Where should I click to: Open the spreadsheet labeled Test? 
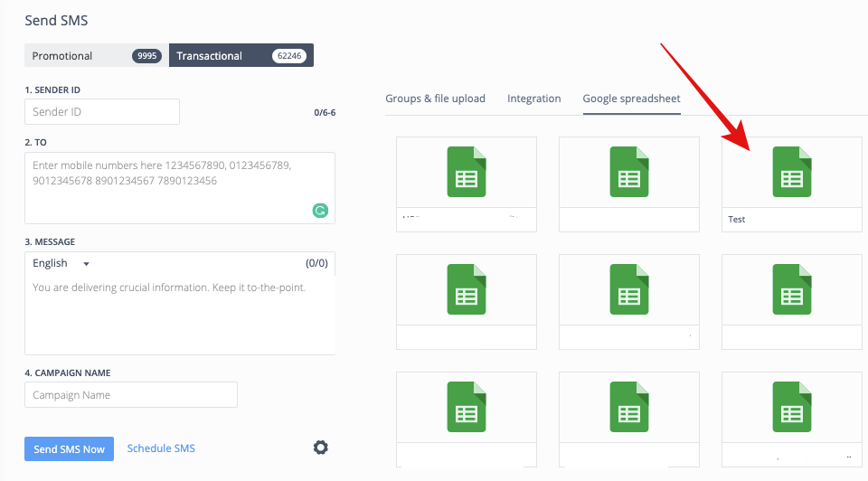pos(791,172)
